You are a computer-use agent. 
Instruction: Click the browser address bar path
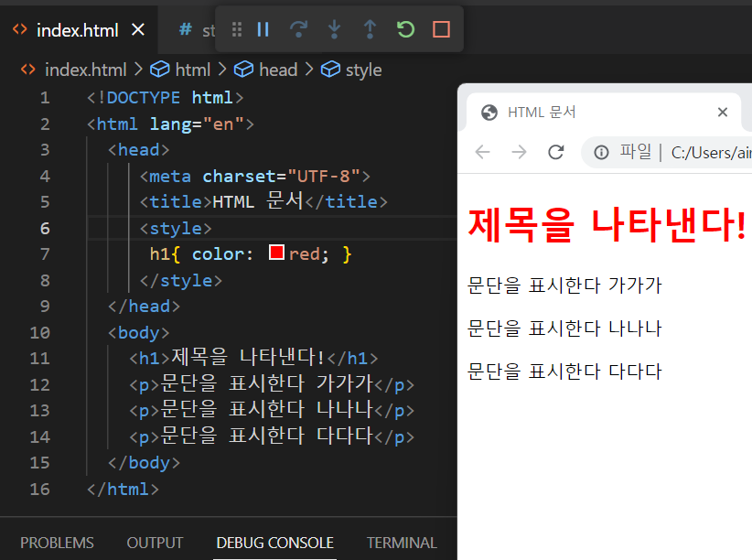pos(711,153)
